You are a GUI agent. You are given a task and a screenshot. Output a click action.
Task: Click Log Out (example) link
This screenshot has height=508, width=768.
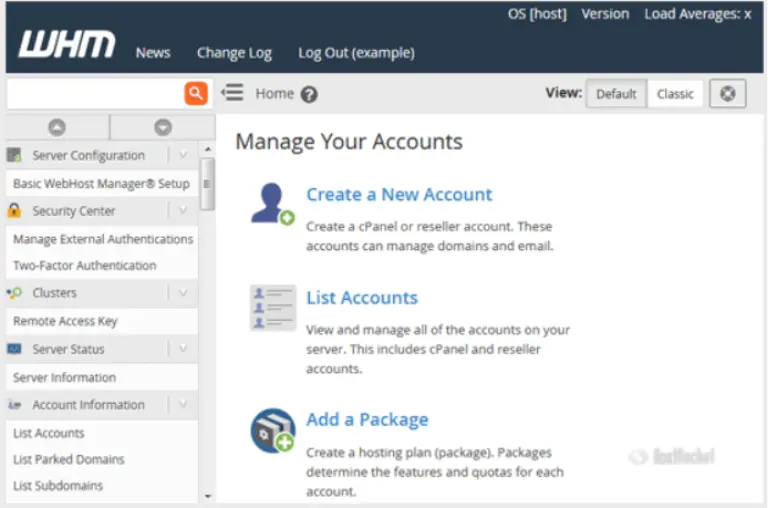[356, 53]
